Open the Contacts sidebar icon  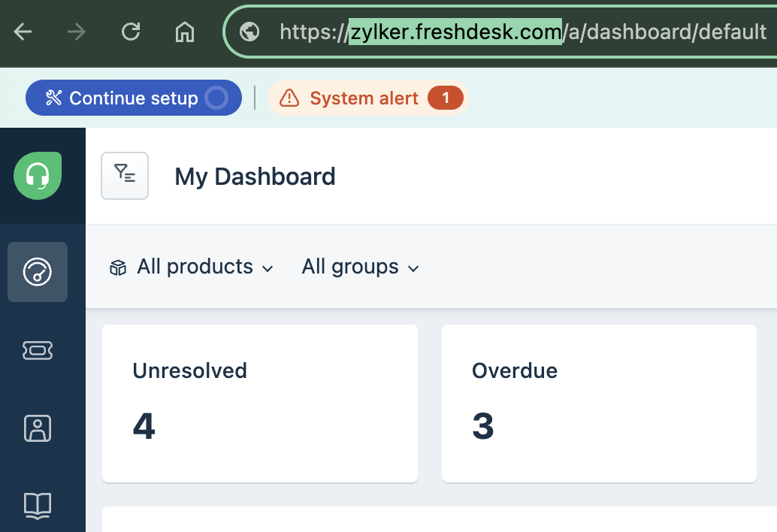pyautogui.click(x=38, y=428)
